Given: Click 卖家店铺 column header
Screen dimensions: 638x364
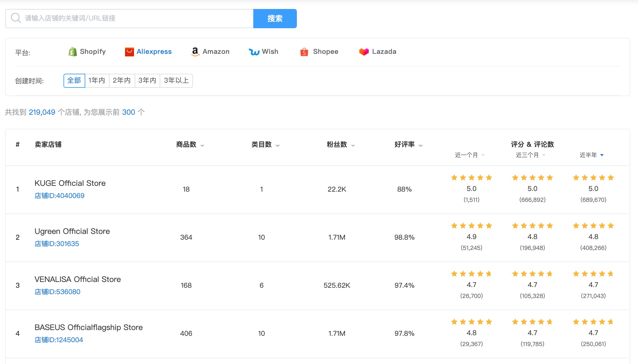Looking at the screenshot, I should tap(48, 145).
